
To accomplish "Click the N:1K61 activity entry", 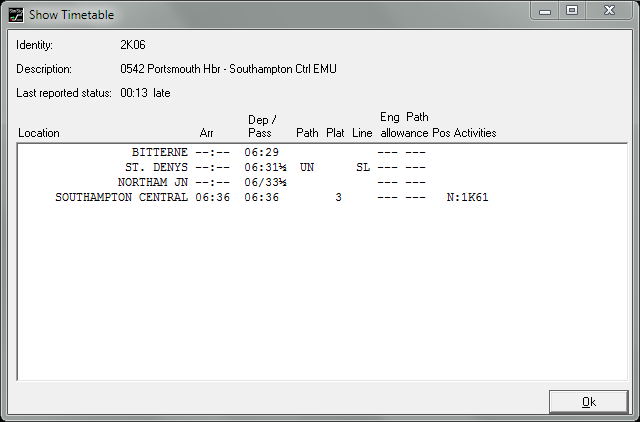I will tap(467, 198).
